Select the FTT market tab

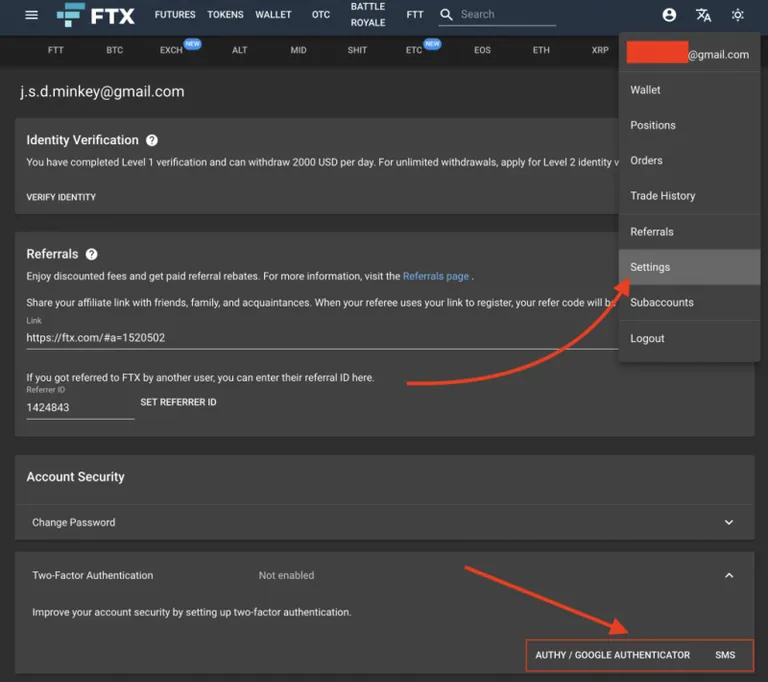[56, 50]
